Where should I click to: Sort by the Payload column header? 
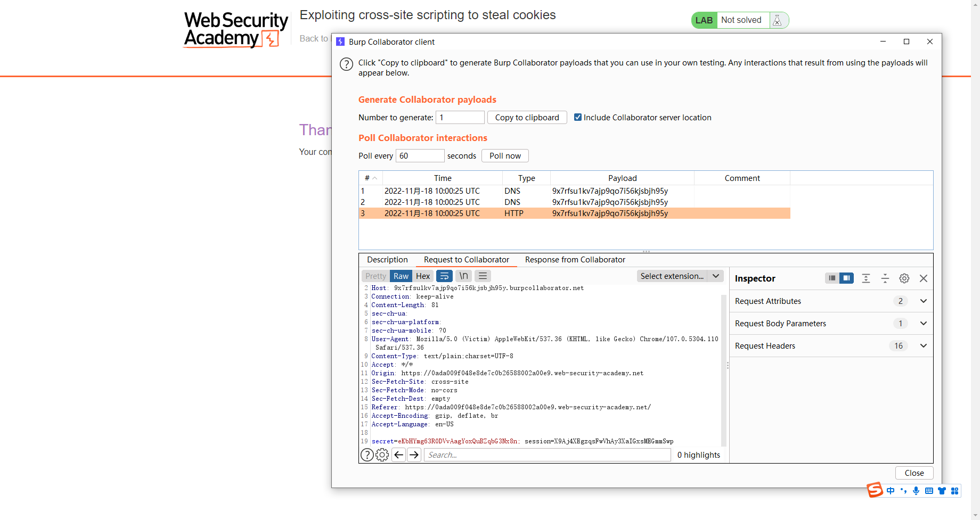click(x=622, y=178)
